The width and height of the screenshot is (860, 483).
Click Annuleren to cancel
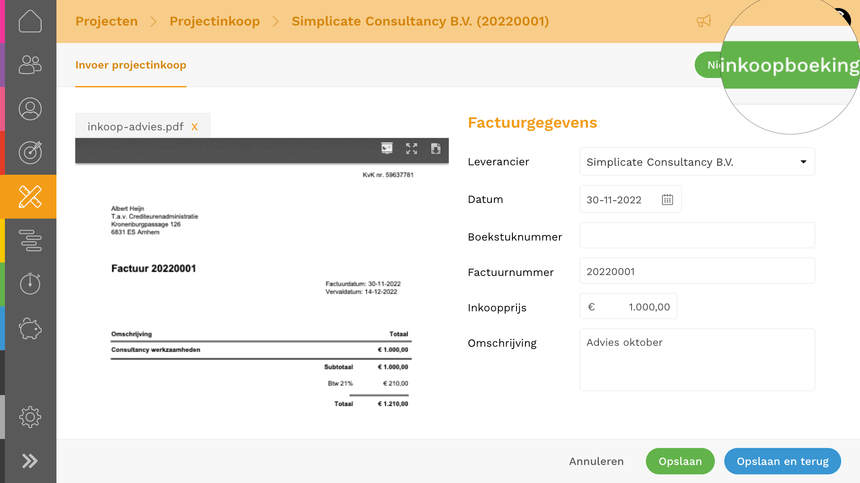coord(596,461)
